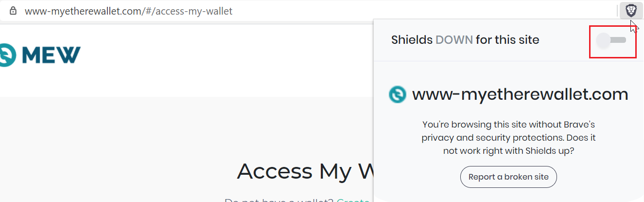The height and width of the screenshot is (202, 644).
Task: Click the padlock site security icon
Action: (13, 10)
